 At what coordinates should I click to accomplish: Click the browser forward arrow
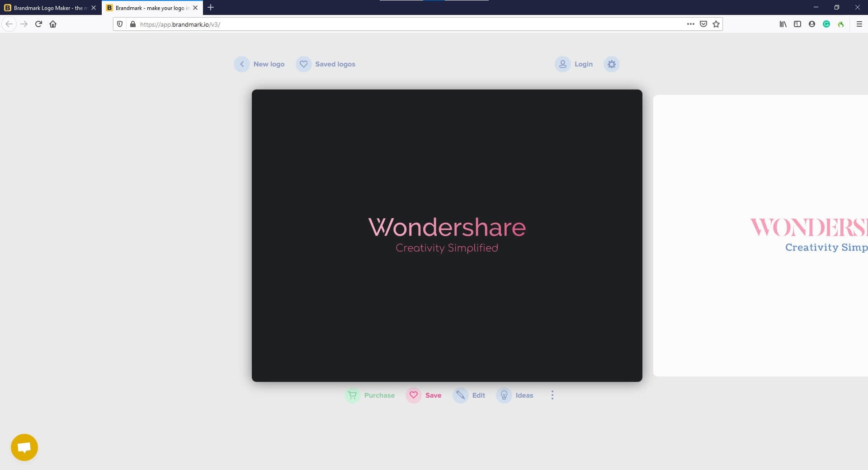pos(24,24)
